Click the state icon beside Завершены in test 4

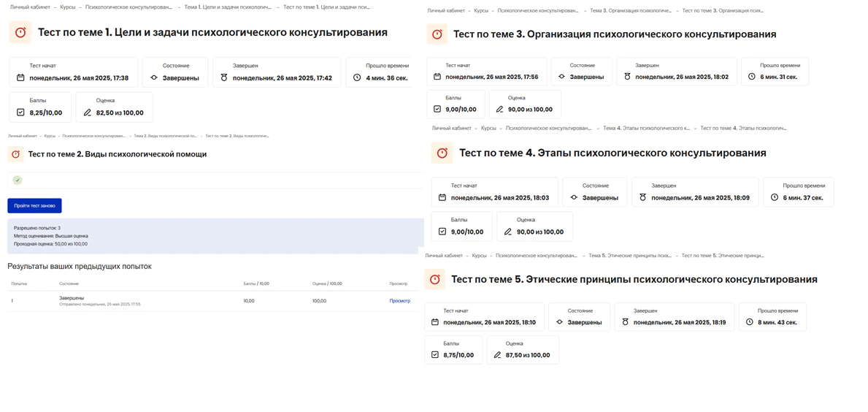point(574,197)
